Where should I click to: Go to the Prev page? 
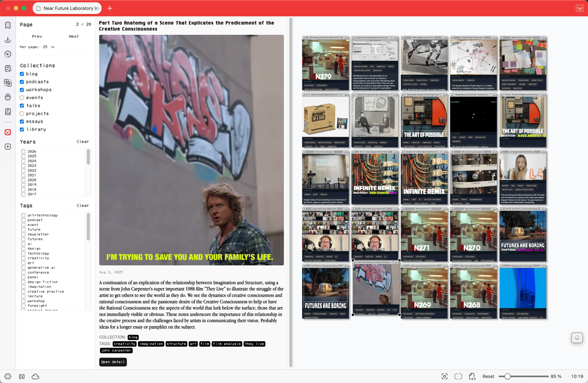(x=37, y=36)
